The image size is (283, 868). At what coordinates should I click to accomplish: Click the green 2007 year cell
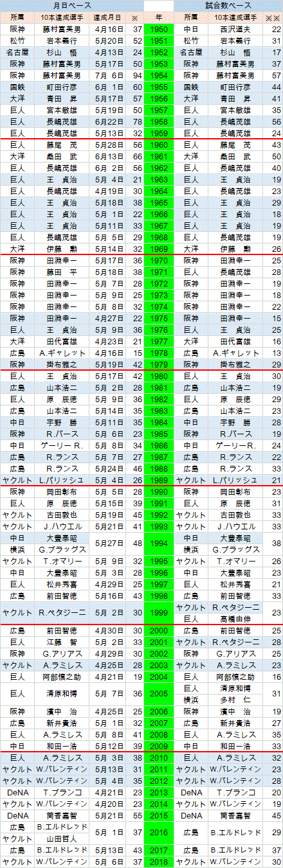point(159,723)
